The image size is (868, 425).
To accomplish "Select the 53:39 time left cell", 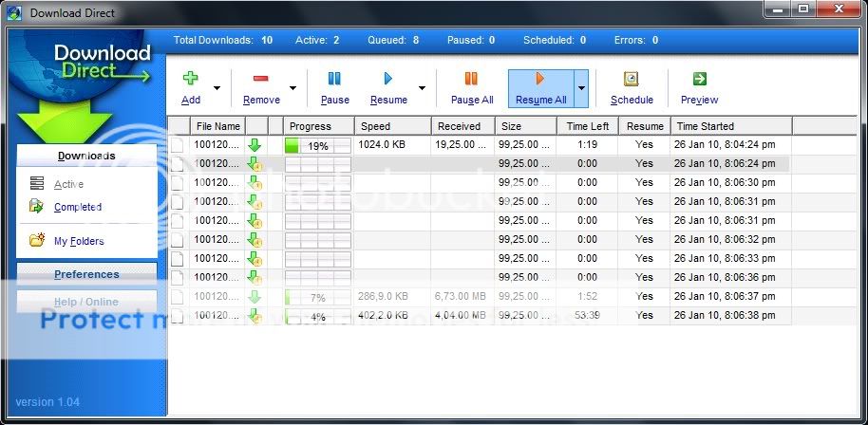I will pos(587,315).
